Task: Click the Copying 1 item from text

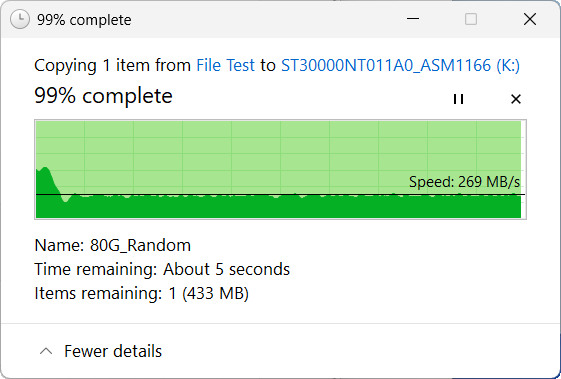Action: 113,65
